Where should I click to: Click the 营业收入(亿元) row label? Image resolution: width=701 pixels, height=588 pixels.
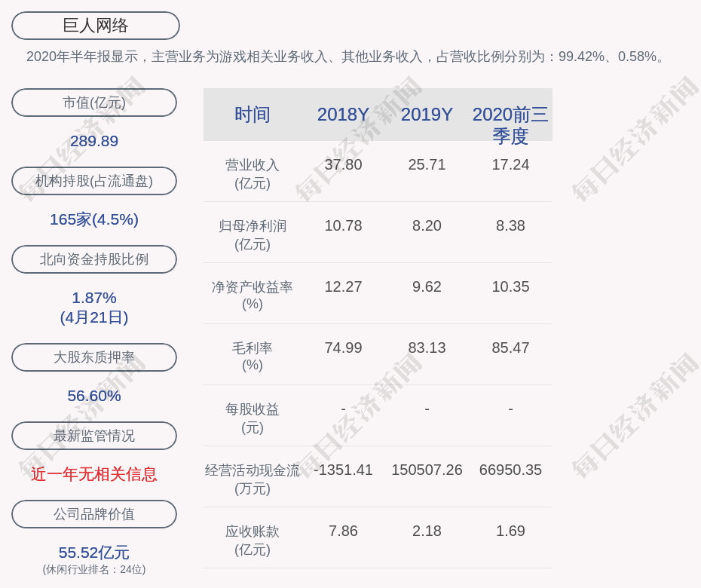coord(253,174)
